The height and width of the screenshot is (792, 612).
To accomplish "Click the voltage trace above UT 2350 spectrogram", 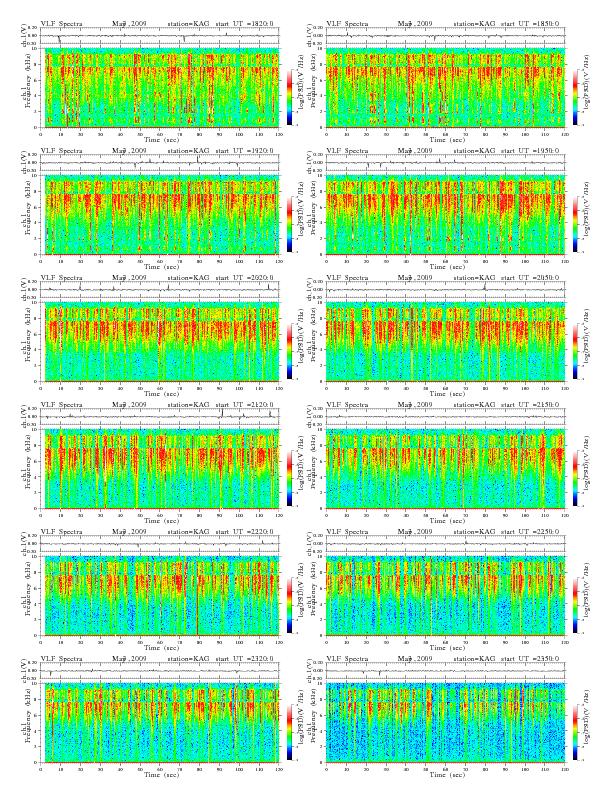I will [445, 671].
